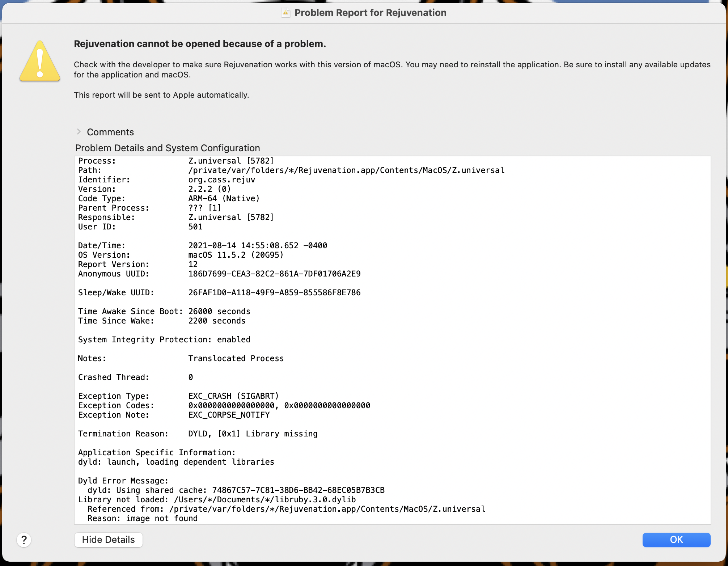The height and width of the screenshot is (566, 728).
Task: Click OS version 'macOS 11.5.2 (20G95)'
Action: [x=236, y=255]
